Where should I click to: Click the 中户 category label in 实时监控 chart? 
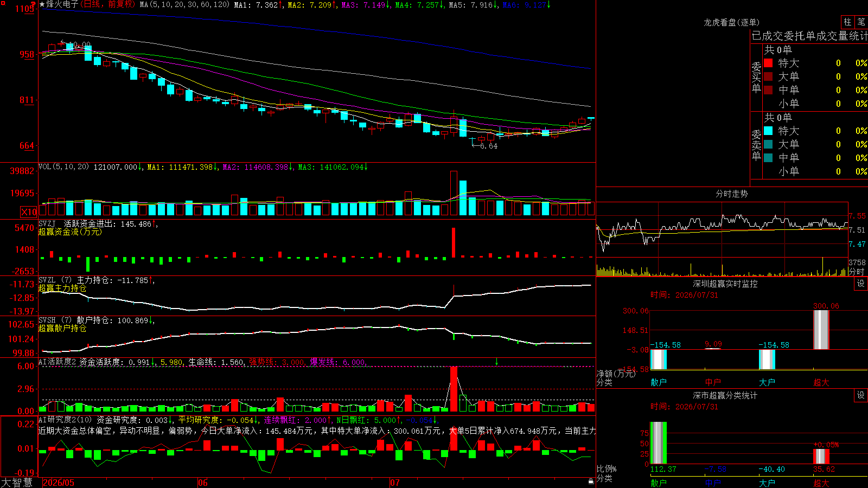[x=713, y=382]
